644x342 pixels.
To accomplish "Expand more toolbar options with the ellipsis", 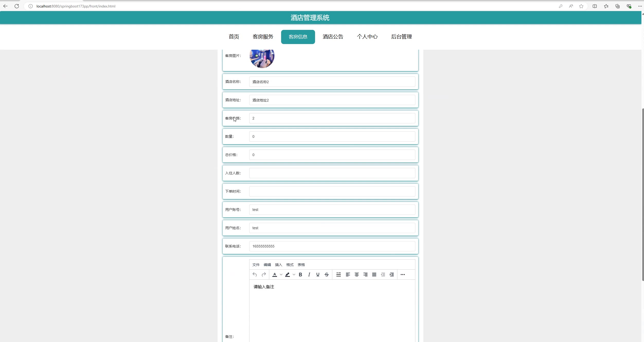I will pyautogui.click(x=402, y=275).
